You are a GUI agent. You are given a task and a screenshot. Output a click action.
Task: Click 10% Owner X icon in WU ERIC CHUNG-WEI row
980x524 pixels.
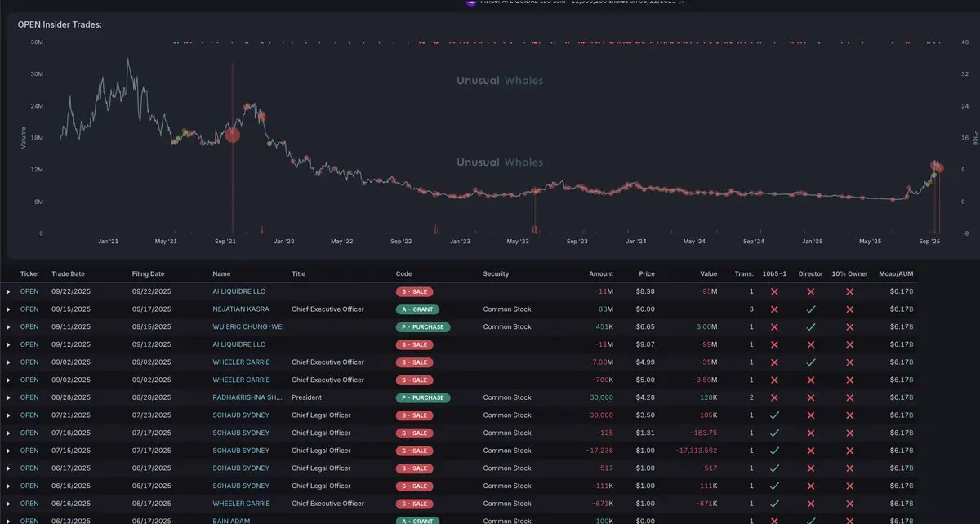pos(849,326)
